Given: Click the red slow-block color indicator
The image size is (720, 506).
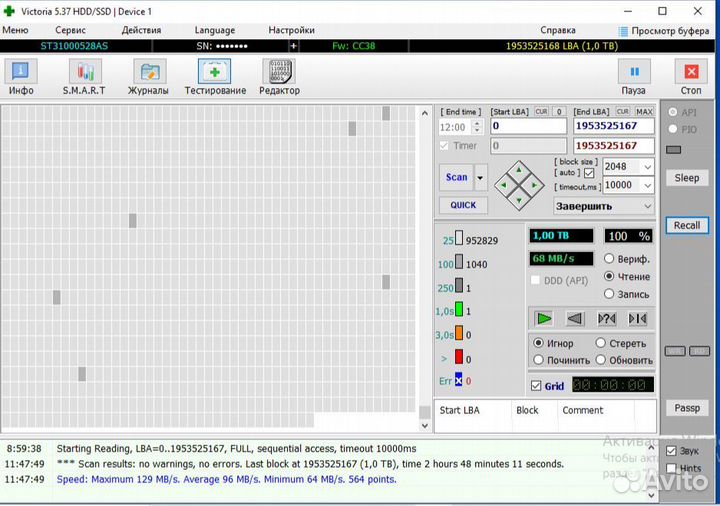Looking at the screenshot, I should 459,357.
